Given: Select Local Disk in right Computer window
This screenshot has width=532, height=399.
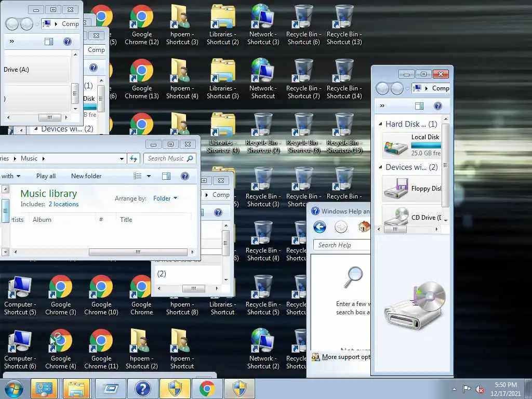Looking at the screenshot, I should click(x=411, y=145).
